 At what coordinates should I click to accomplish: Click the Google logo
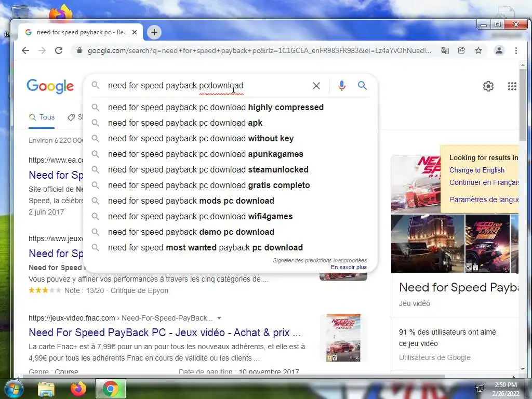50,86
